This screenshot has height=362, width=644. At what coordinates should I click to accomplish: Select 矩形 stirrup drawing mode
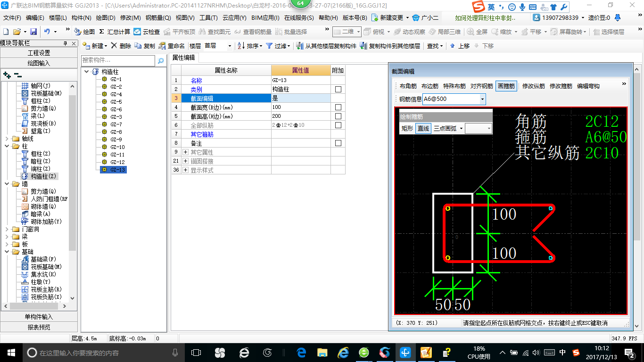[407, 128]
